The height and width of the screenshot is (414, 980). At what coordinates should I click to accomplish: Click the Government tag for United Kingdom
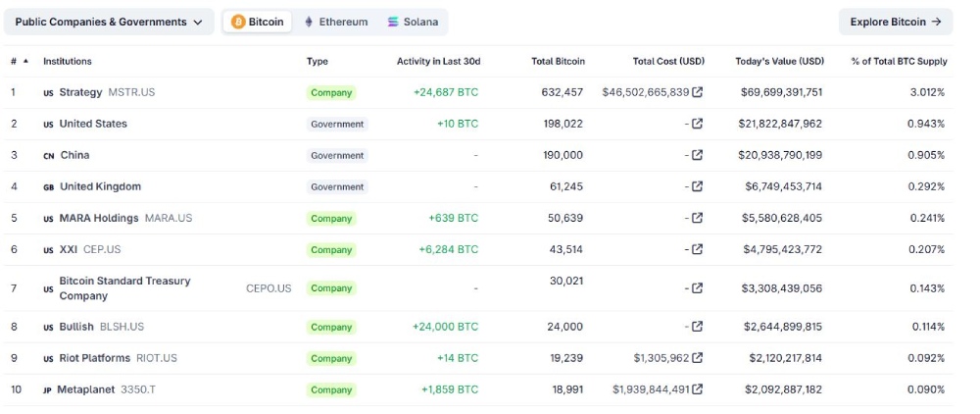click(337, 186)
